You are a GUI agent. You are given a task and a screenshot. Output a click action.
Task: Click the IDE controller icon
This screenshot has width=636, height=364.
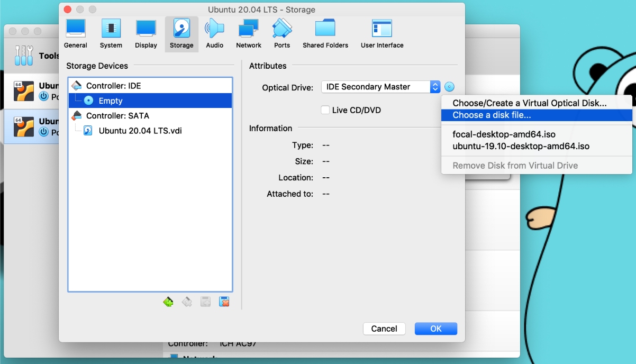click(77, 86)
